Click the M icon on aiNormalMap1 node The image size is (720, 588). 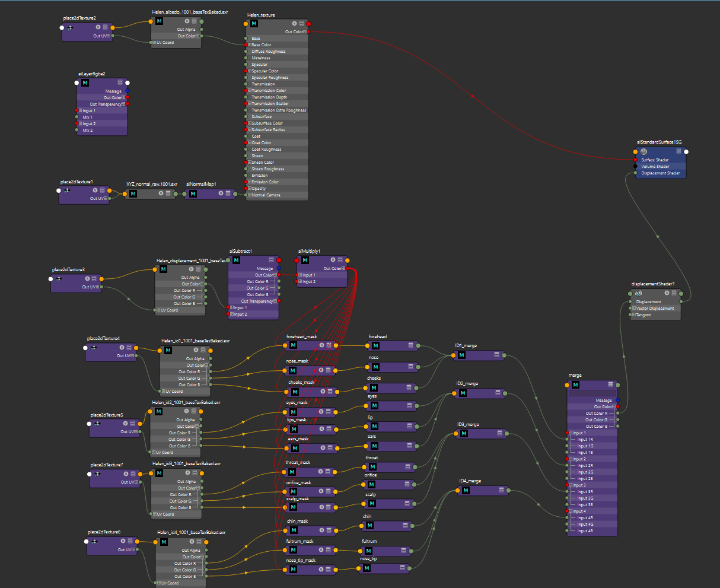(x=192, y=193)
